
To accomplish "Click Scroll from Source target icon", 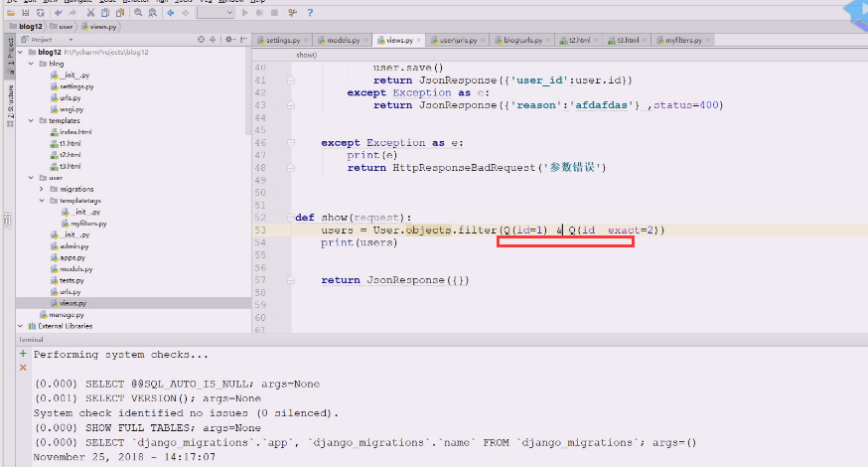I will click(201, 40).
